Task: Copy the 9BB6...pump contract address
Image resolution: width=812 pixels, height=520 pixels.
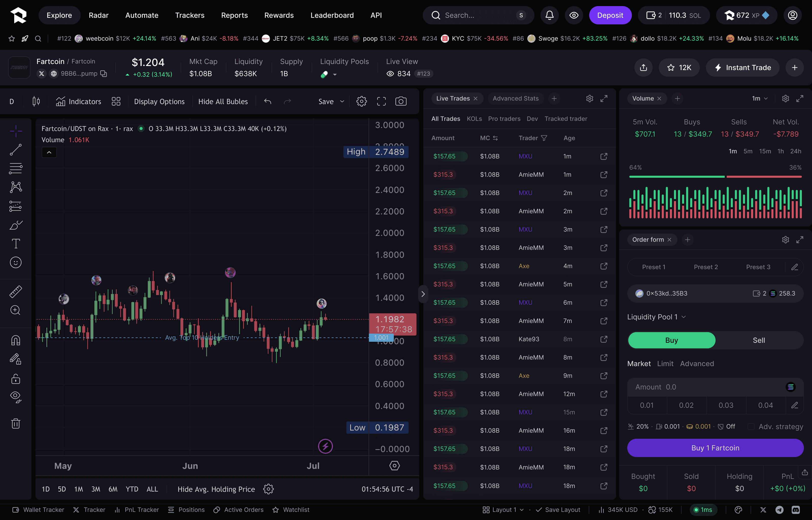Action: [104, 74]
